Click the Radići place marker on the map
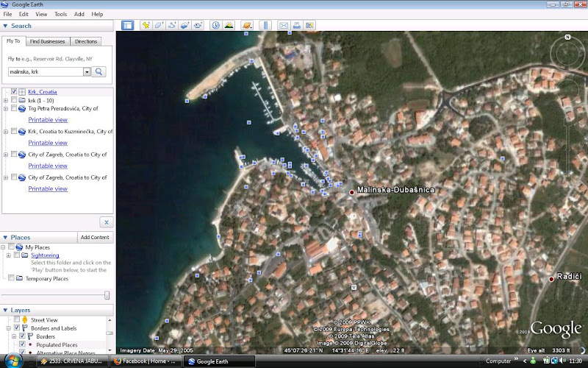588x368 pixels. 551,279
